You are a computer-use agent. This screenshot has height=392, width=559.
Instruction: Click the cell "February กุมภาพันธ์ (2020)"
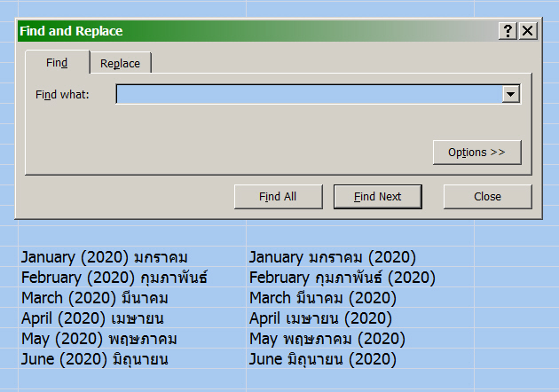342,278
